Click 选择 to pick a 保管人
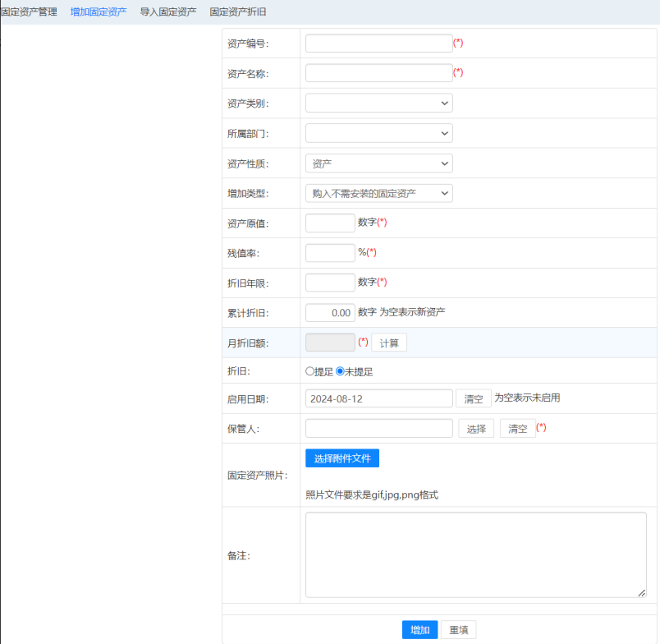Screen dimensions: 660x644 point(477,429)
